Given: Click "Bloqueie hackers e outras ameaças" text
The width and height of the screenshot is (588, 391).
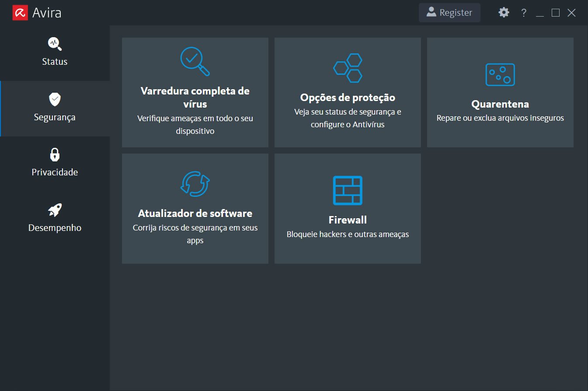Looking at the screenshot, I should [x=348, y=234].
